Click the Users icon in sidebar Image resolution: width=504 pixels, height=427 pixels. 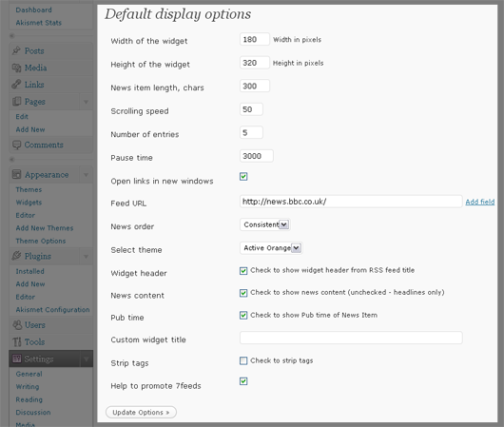(17, 324)
